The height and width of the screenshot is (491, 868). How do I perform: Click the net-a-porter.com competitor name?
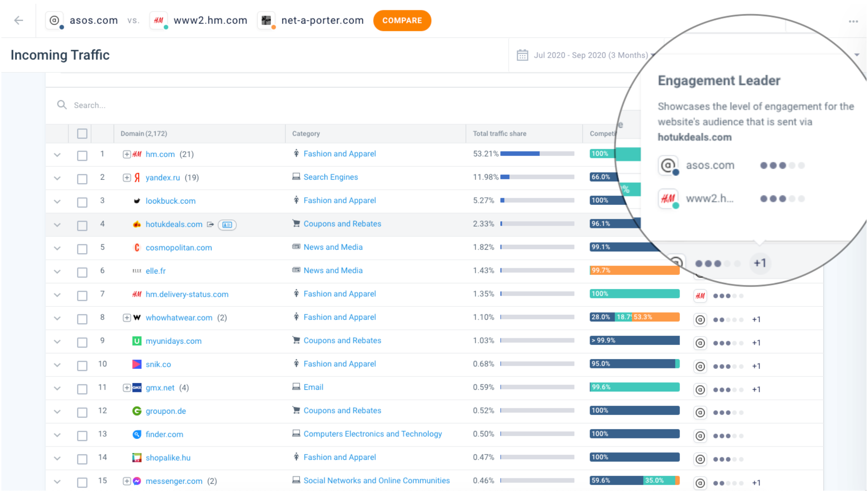tap(322, 20)
